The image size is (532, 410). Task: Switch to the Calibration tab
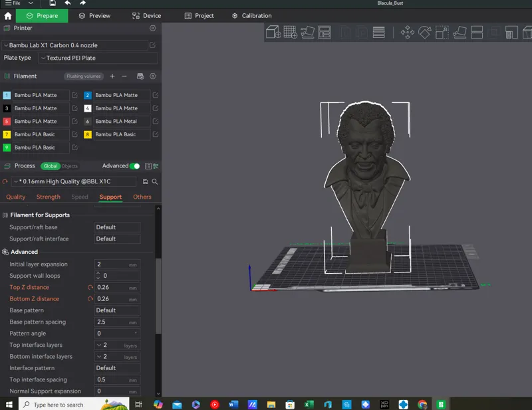[x=252, y=16]
